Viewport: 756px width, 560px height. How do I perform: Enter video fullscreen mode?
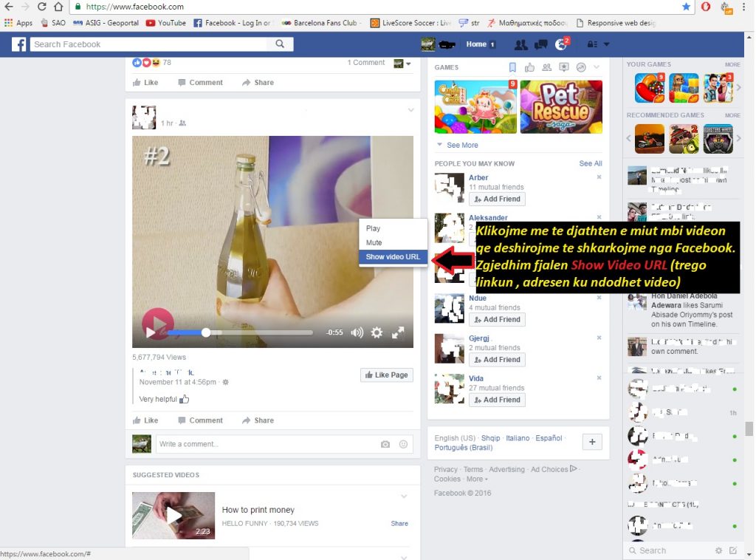tap(398, 332)
